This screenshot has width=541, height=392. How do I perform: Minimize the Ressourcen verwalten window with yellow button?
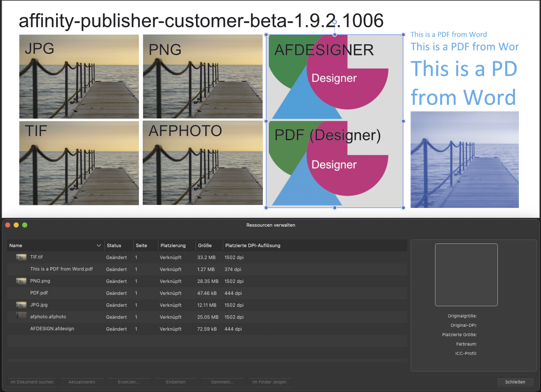coord(16,225)
